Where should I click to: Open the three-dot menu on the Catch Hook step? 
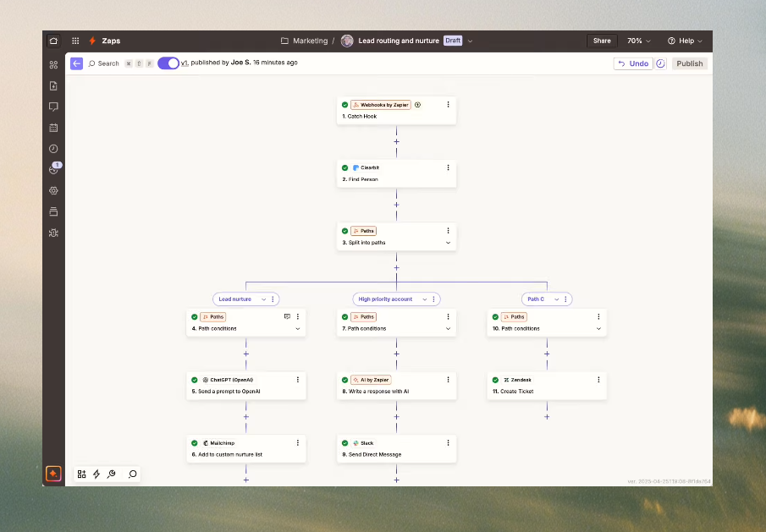[x=448, y=104]
